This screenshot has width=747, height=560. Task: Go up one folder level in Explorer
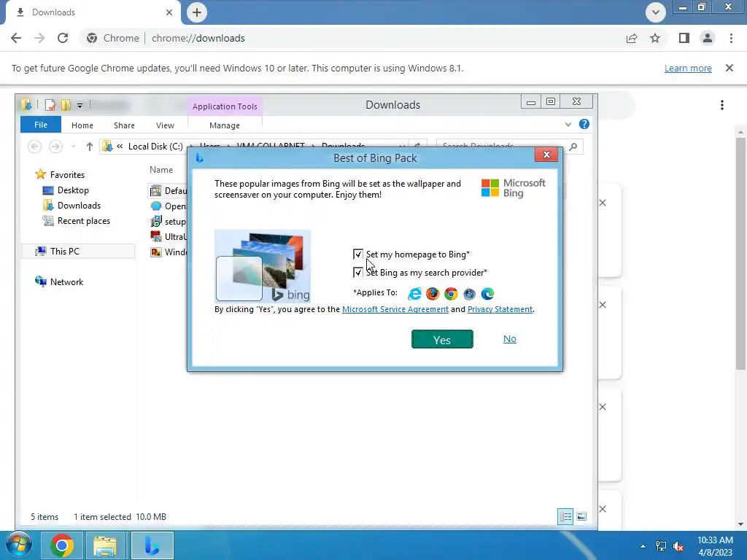coord(89,146)
